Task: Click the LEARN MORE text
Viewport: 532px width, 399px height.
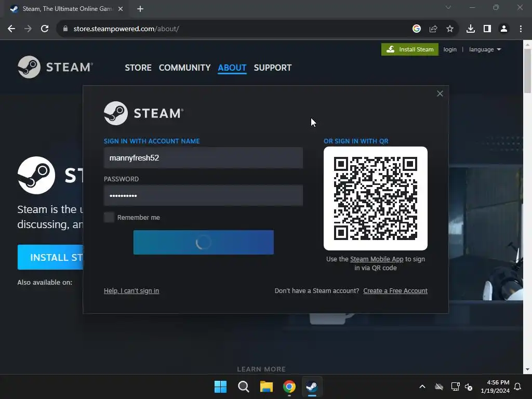Action: point(261,369)
